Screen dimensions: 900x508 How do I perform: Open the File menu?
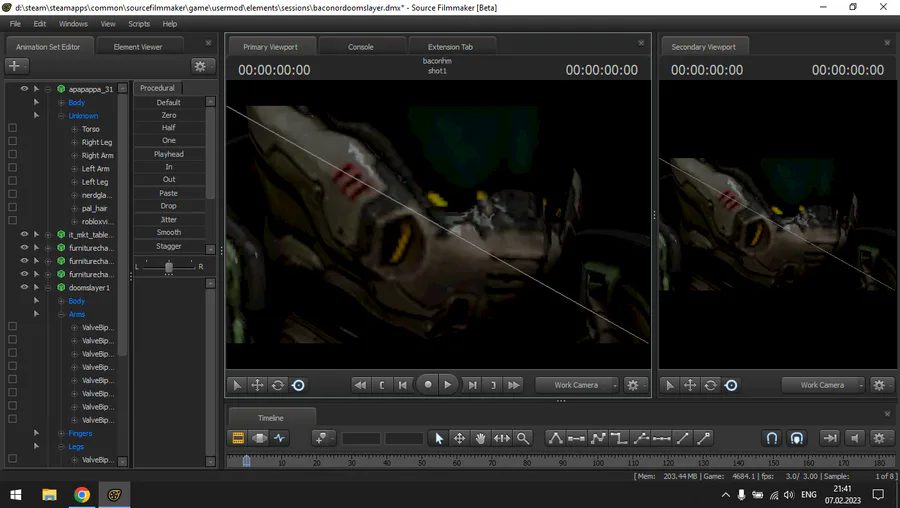tap(15, 24)
